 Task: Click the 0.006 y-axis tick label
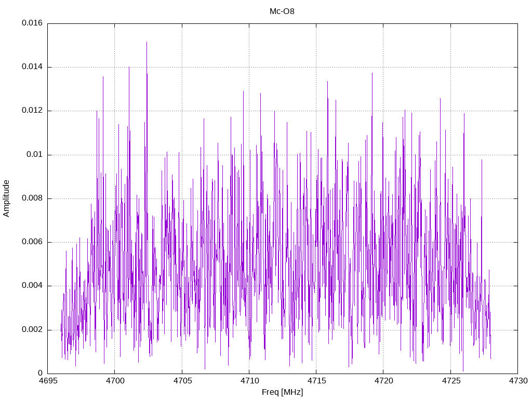pyautogui.click(x=32, y=242)
